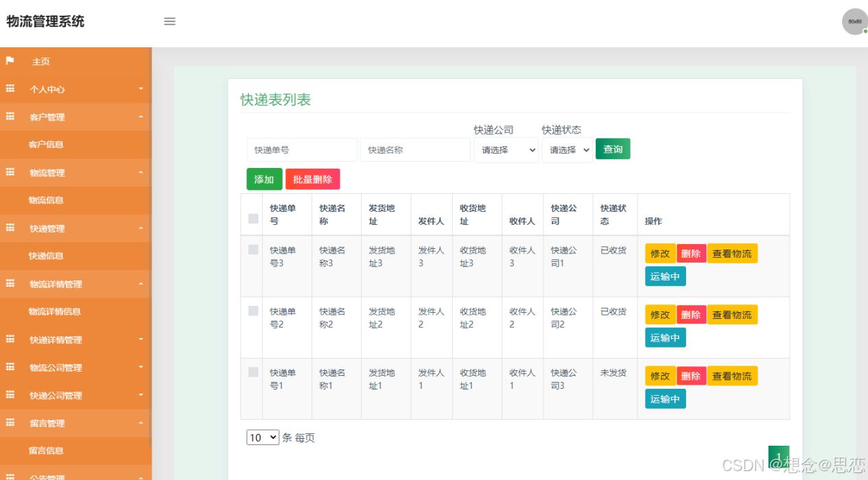Click 删除 for row 快递单号3

click(691, 253)
